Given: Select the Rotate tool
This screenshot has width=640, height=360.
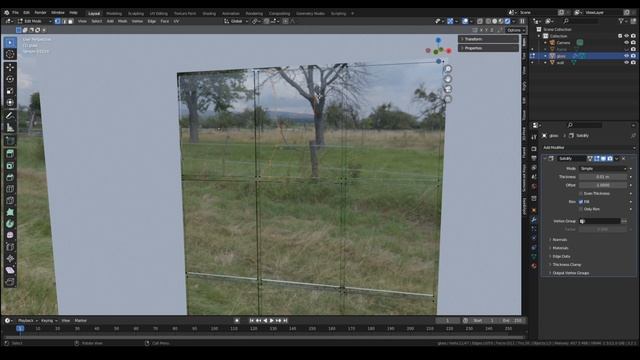Looking at the screenshot, I should [x=10, y=79].
